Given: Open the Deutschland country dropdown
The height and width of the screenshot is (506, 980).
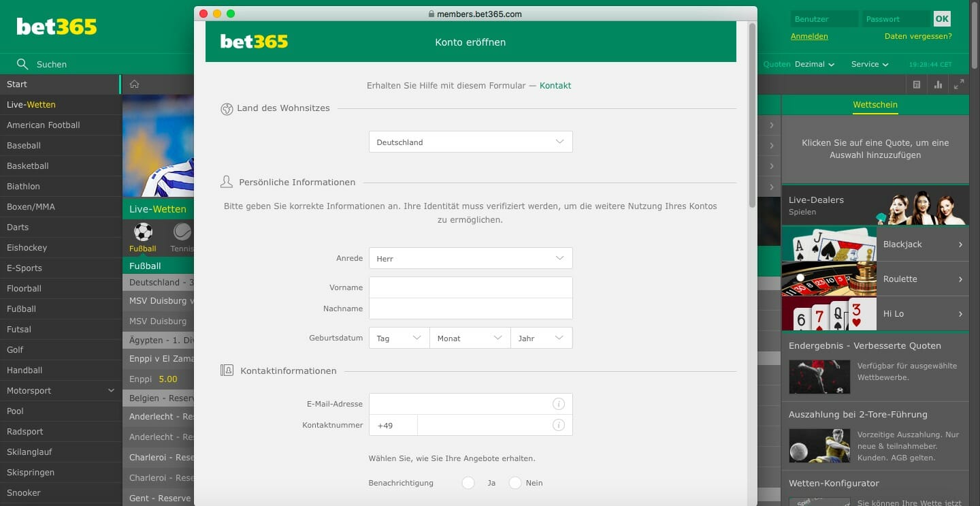Looking at the screenshot, I should pos(470,142).
